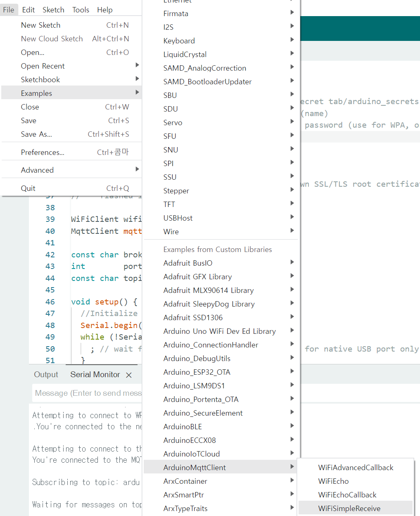
Task: Open SDU examples submenu
Action: point(221,109)
